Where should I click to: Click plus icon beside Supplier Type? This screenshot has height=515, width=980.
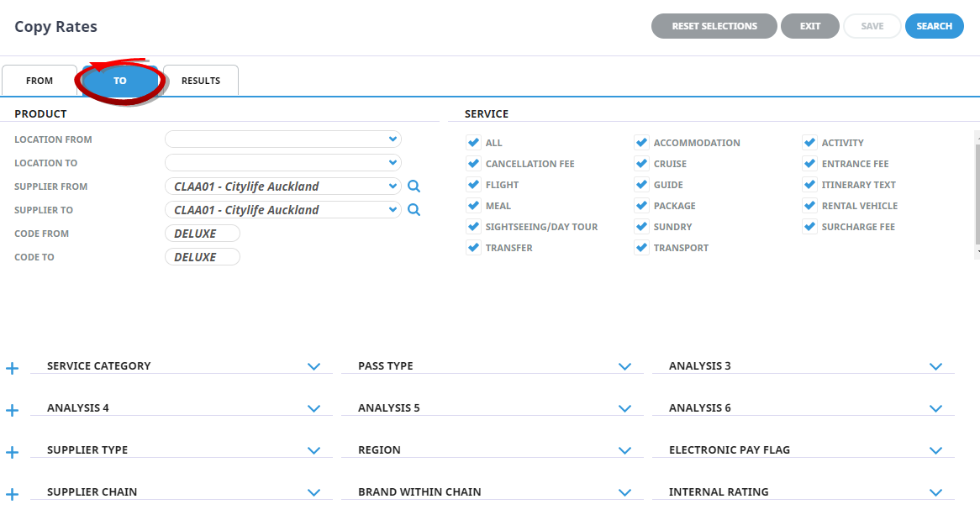click(12, 453)
